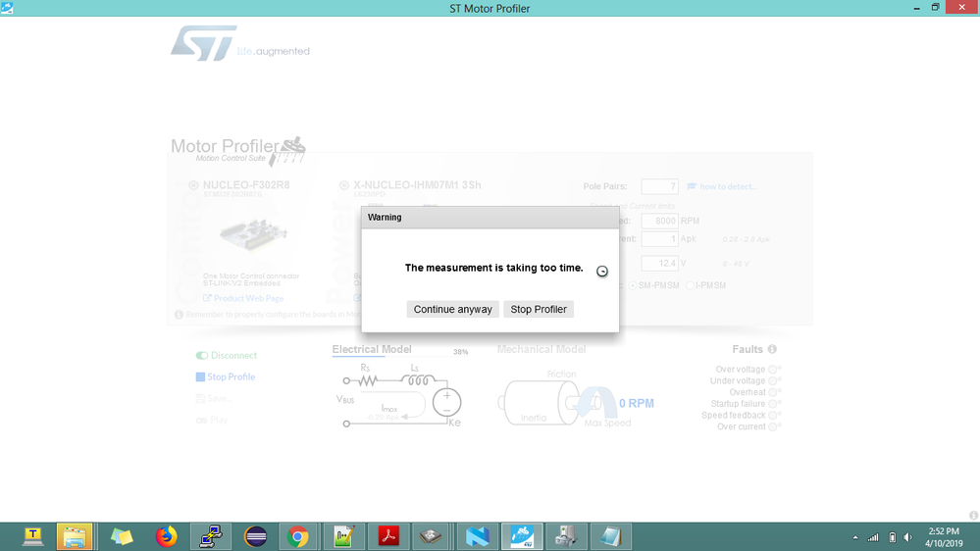Viewport: 980px width, 551px height.
Task: Click the 0 RPM speed readout
Action: (x=637, y=404)
